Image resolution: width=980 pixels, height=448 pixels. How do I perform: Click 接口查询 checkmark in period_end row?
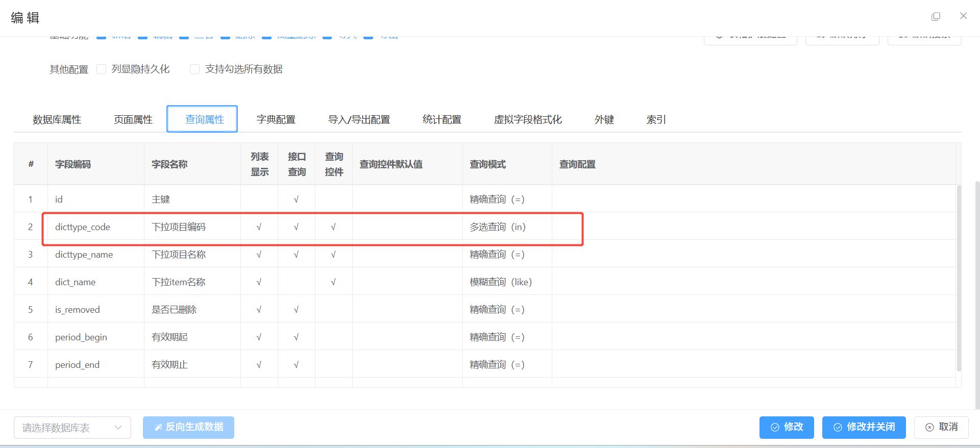click(296, 365)
